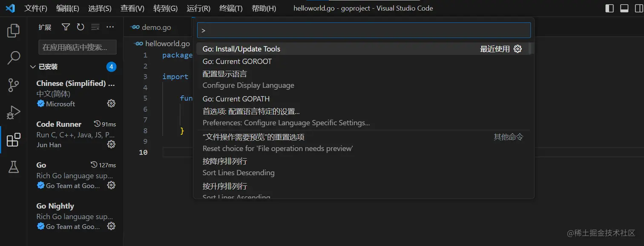Open the 帮助(H) menu
The width and height of the screenshot is (644, 246).
[x=264, y=9]
